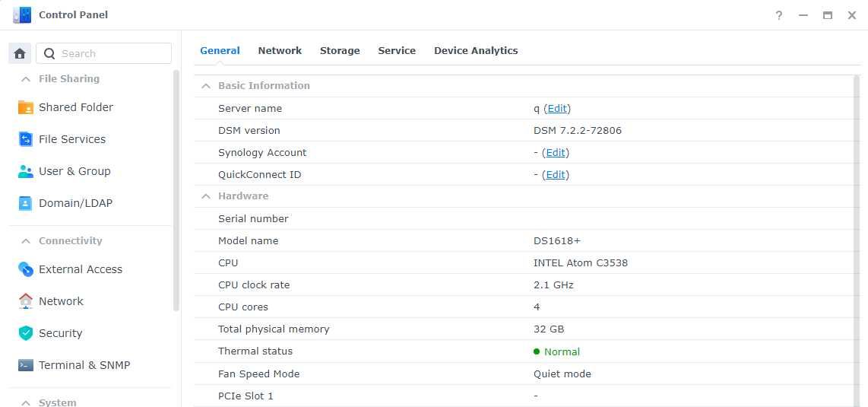This screenshot has height=407, width=868.
Task: Collapse the System section in sidebar
Action: tap(26, 402)
